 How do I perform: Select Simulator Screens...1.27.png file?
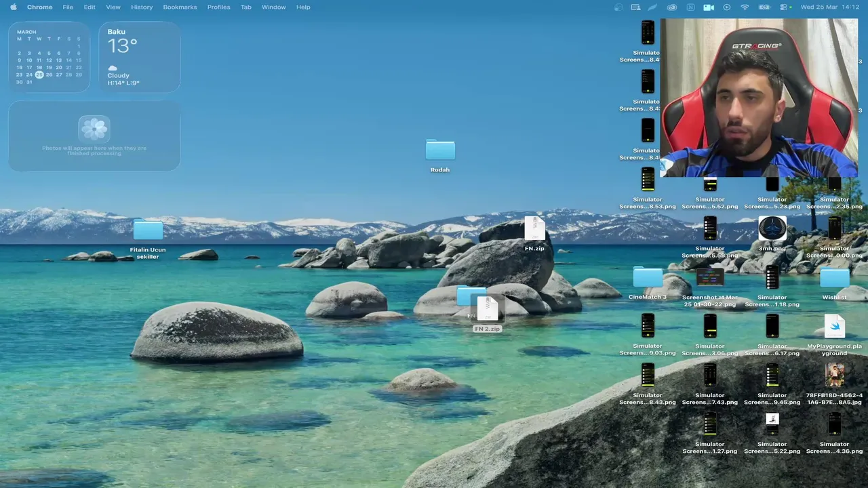tap(710, 424)
